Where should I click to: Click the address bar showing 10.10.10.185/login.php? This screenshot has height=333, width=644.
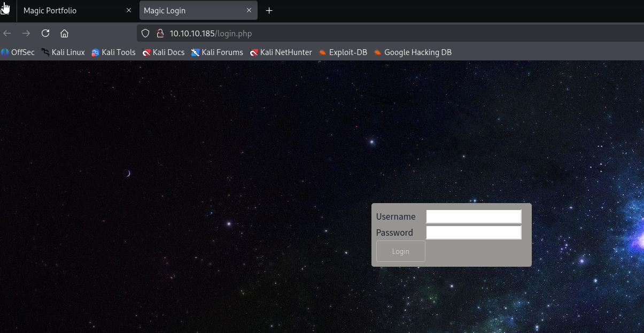390,33
